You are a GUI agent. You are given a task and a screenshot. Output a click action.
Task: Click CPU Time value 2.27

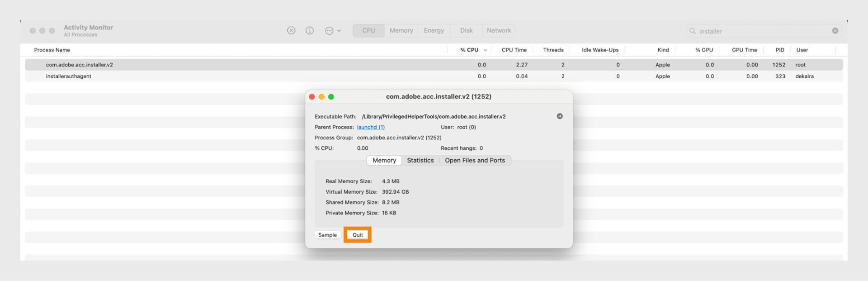(522, 65)
